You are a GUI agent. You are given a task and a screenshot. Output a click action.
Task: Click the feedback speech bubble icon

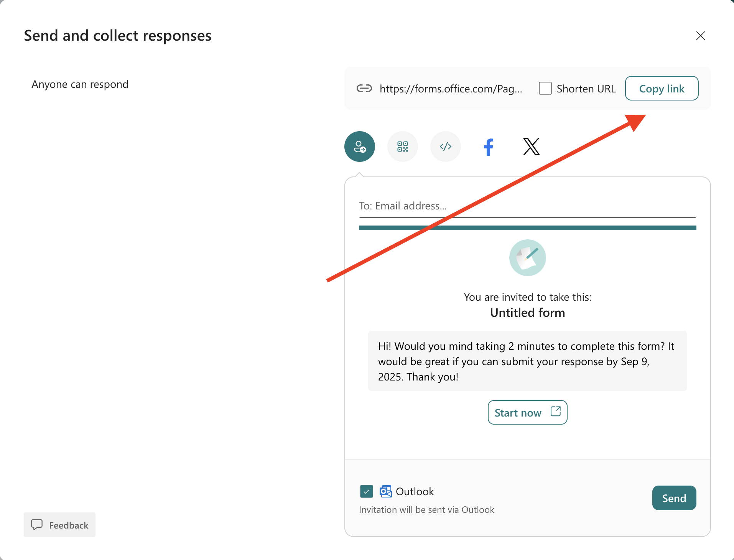[x=37, y=525]
